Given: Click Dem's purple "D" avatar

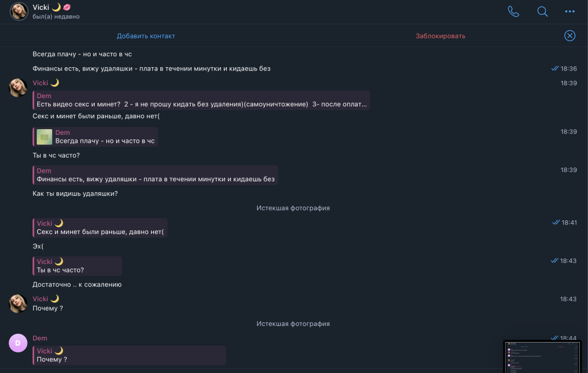Looking at the screenshot, I should pos(18,343).
